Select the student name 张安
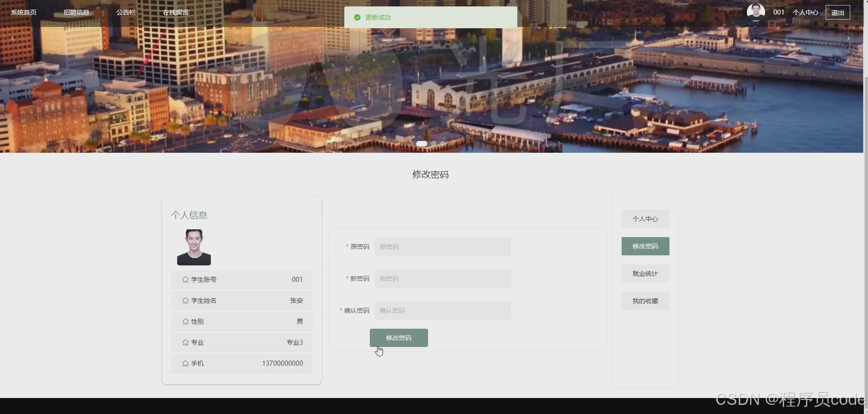This screenshot has width=868, height=414. (296, 300)
